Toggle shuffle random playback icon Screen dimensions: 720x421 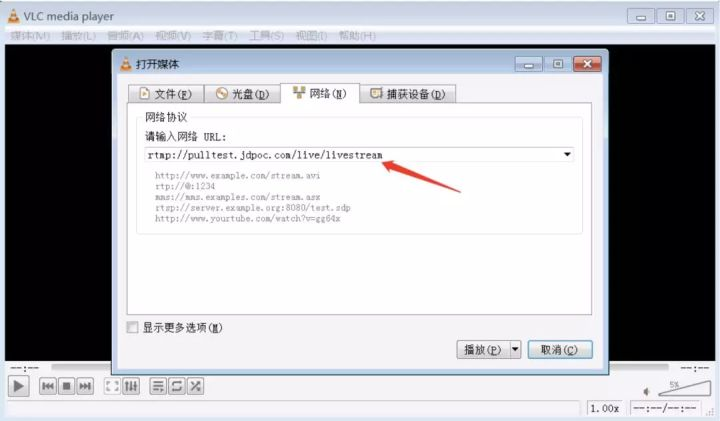[196, 386]
